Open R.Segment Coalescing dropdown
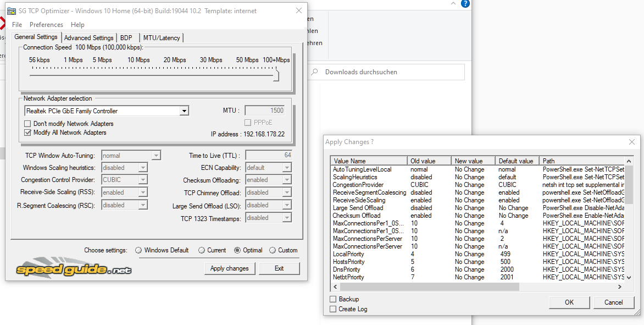644x325 pixels. [142, 205]
